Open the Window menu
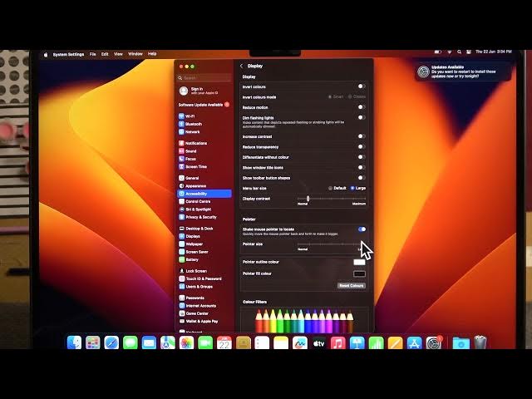 click(135, 54)
